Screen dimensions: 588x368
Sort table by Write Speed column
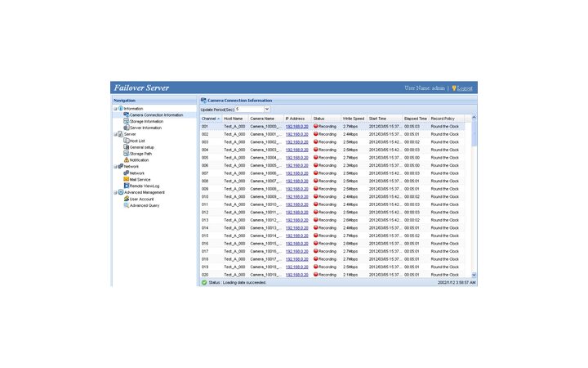[x=353, y=119]
